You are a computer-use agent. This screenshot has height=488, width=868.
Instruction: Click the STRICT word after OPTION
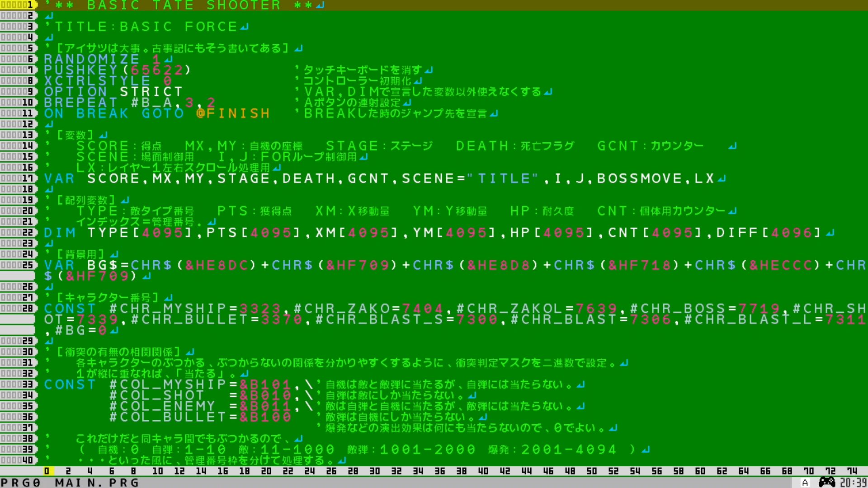click(151, 92)
